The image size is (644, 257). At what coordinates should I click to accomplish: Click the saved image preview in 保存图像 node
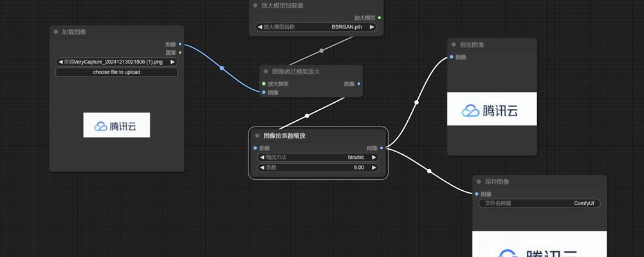point(540,244)
